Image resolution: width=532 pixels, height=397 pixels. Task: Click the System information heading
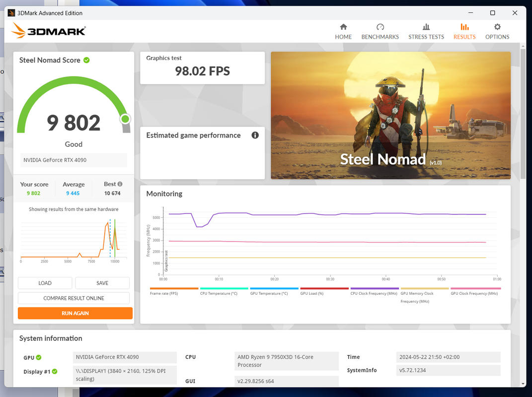pyautogui.click(x=51, y=338)
